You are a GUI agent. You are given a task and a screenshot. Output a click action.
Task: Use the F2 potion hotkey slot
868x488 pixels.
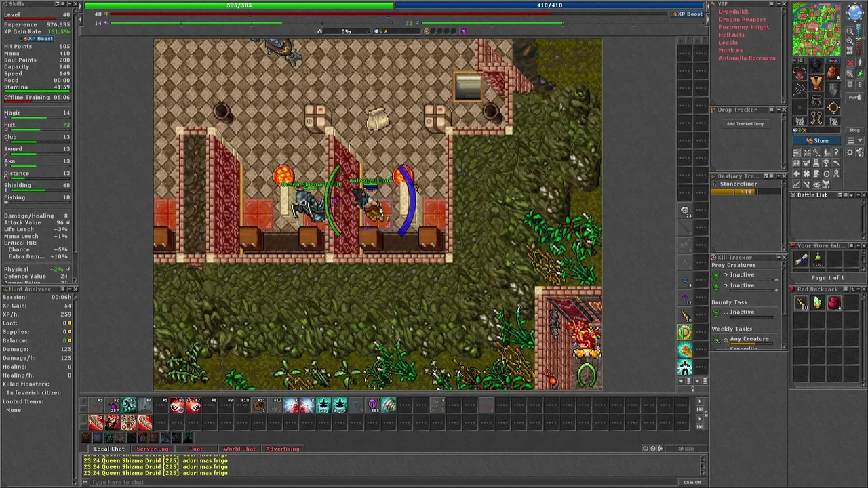pos(113,405)
